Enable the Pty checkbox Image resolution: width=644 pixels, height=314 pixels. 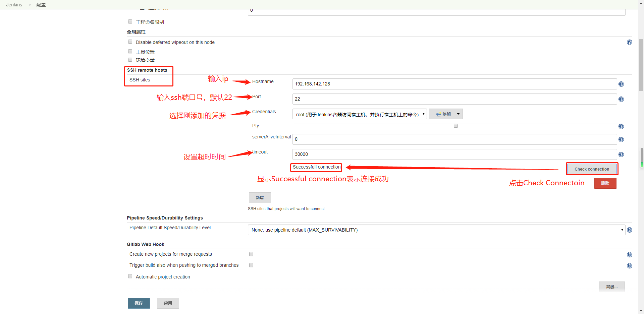pyautogui.click(x=456, y=126)
